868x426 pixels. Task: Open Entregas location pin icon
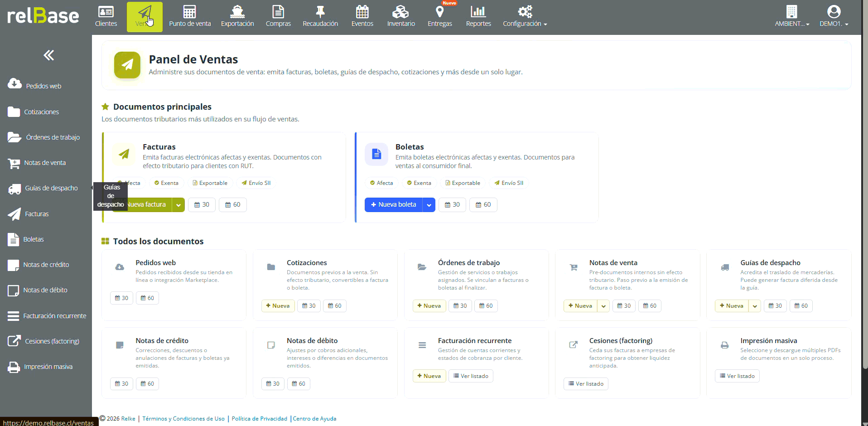tap(439, 12)
